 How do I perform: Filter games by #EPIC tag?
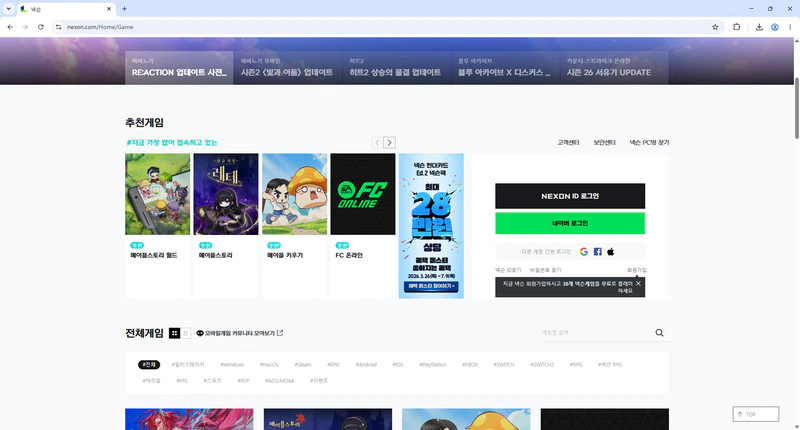tap(333, 365)
